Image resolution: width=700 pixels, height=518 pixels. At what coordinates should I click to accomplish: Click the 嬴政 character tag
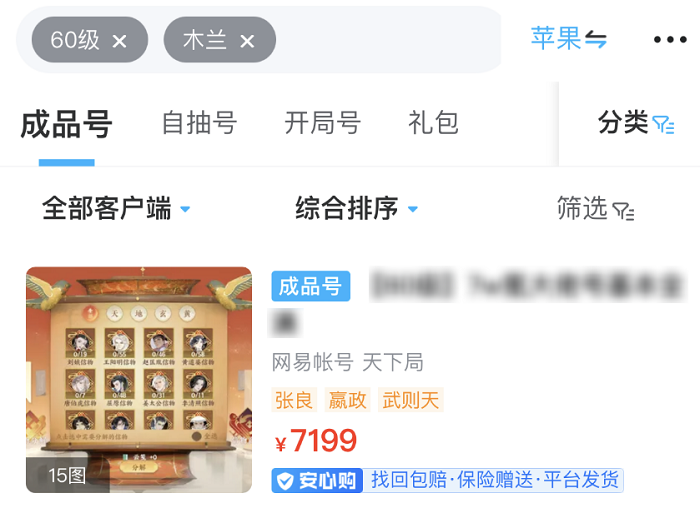pyautogui.click(x=347, y=400)
